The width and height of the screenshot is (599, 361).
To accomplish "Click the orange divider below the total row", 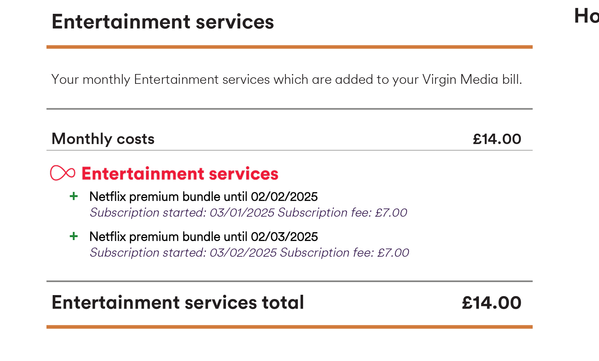I will pos(290,327).
